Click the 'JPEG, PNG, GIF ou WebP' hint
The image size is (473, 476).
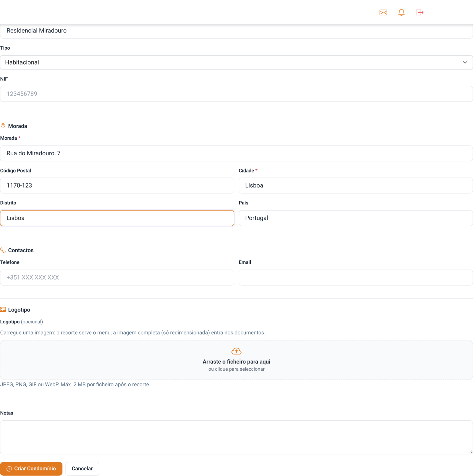[x=75, y=385]
